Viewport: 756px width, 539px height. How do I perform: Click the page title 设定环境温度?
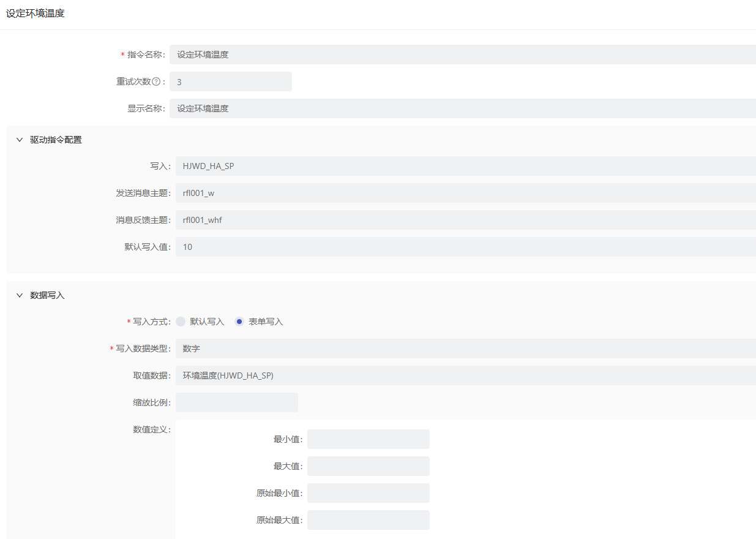[35, 13]
